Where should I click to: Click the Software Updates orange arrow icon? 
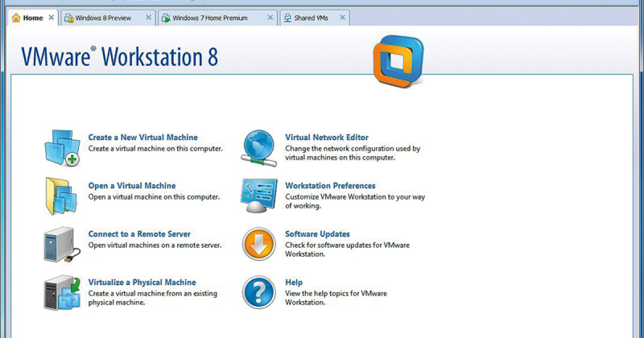pyautogui.click(x=259, y=244)
